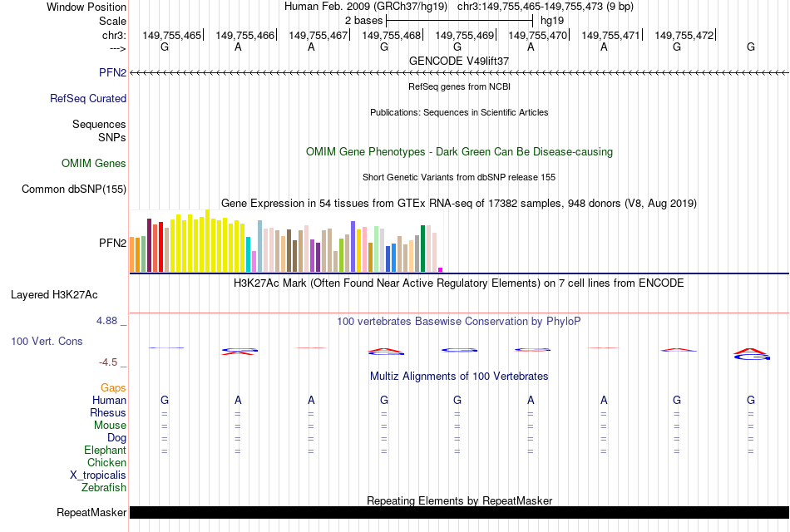The width and height of the screenshot is (790, 532).
Task: Click the Multiz Alignments of 100 Vertebrates title
Action: coord(459,377)
